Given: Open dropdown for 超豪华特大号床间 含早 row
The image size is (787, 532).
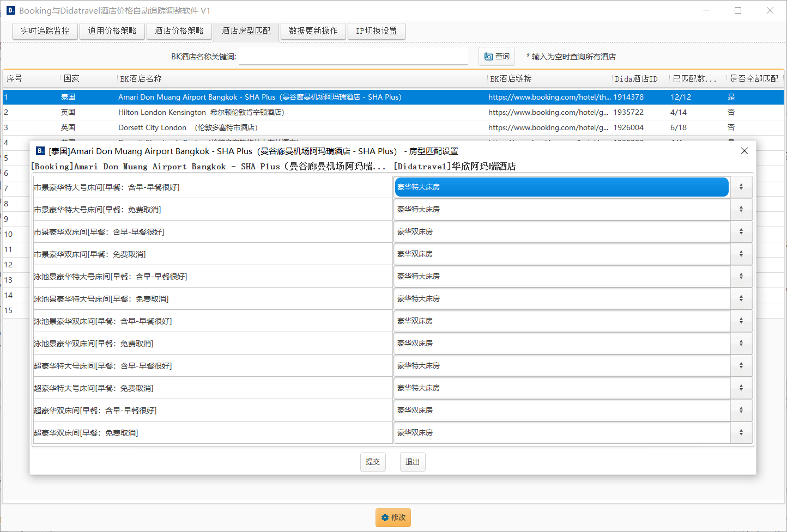Looking at the screenshot, I should [x=741, y=365].
